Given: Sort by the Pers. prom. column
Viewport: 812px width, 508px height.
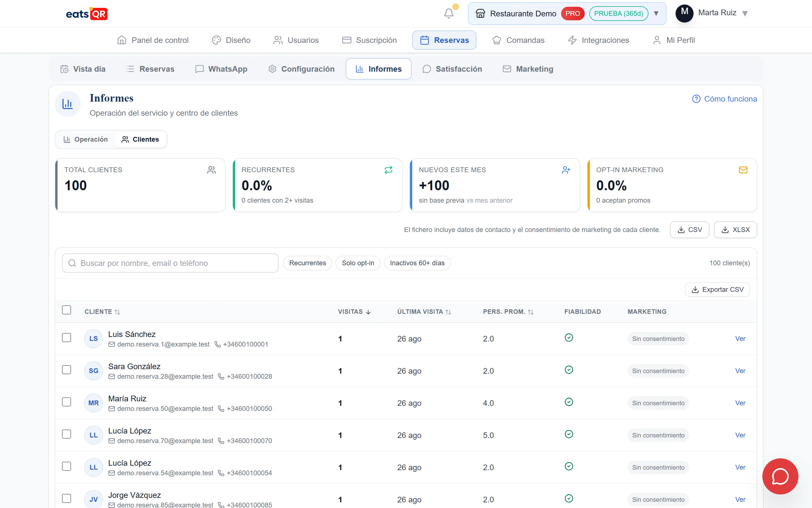Looking at the screenshot, I should 508,312.
